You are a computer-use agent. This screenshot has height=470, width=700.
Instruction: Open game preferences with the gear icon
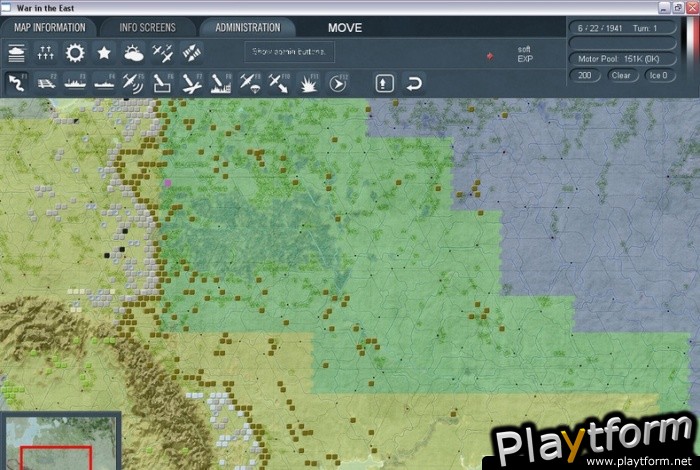click(x=75, y=53)
